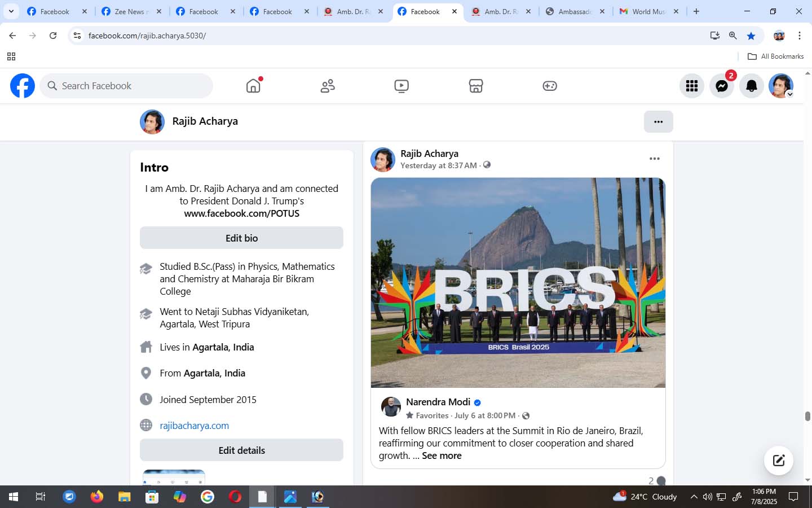Open the BRICS summit photo
The height and width of the screenshot is (508, 812).
click(518, 283)
